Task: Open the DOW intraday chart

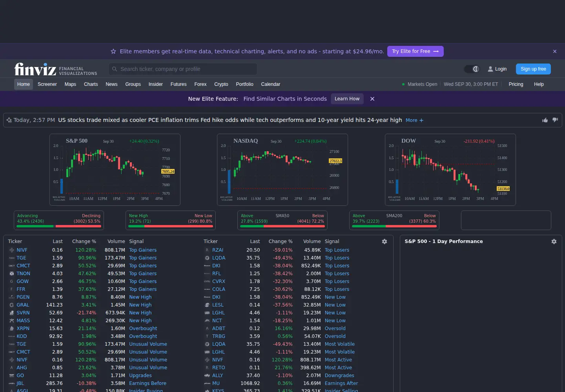Action: [x=450, y=170]
